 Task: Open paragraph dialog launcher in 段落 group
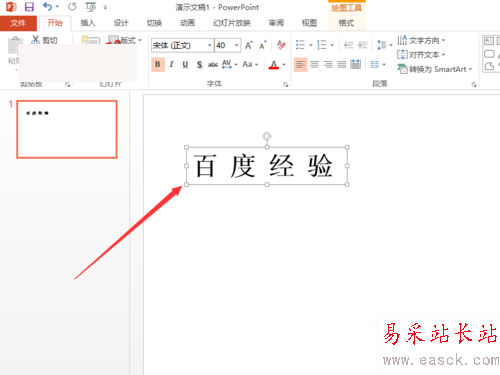pyautogui.click(x=474, y=85)
